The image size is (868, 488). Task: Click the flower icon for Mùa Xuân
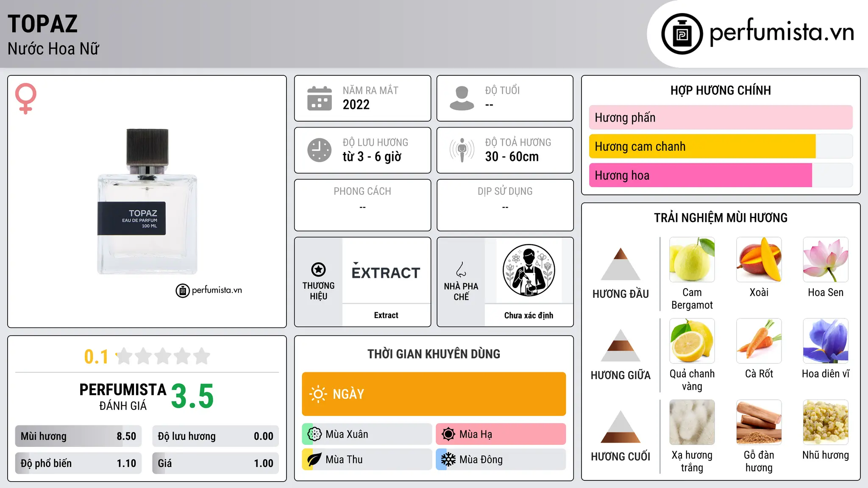[314, 434]
